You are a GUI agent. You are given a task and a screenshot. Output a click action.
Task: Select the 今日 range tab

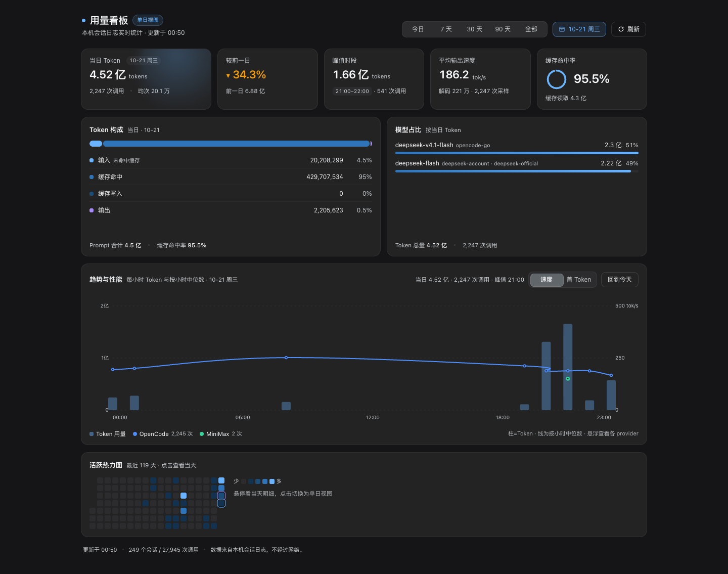tap(418, 29)
